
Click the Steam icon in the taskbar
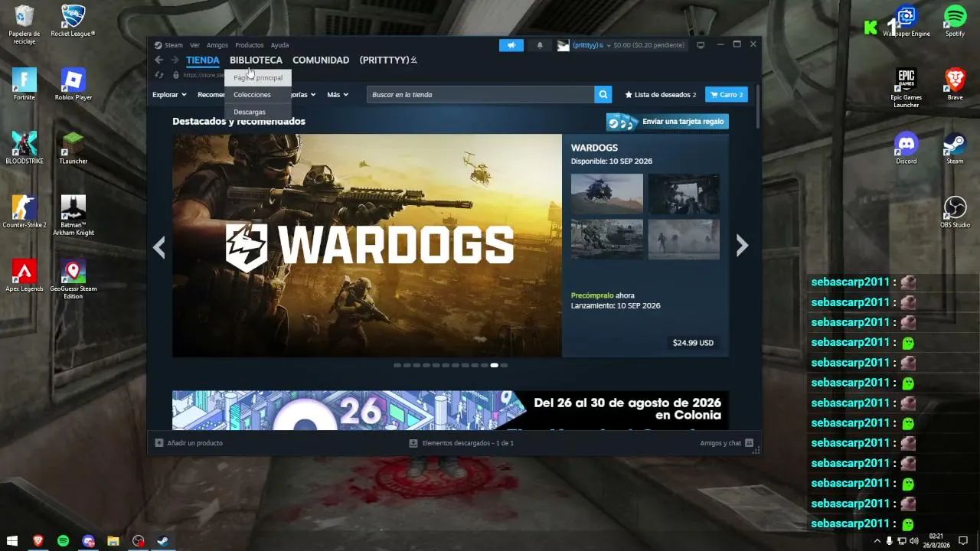point(163,540)
